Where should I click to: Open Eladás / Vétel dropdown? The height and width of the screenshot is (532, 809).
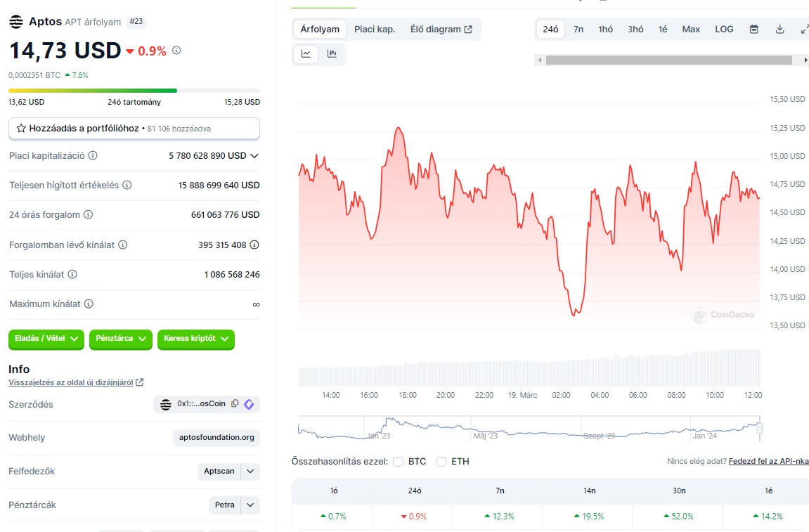pos(46,339)
